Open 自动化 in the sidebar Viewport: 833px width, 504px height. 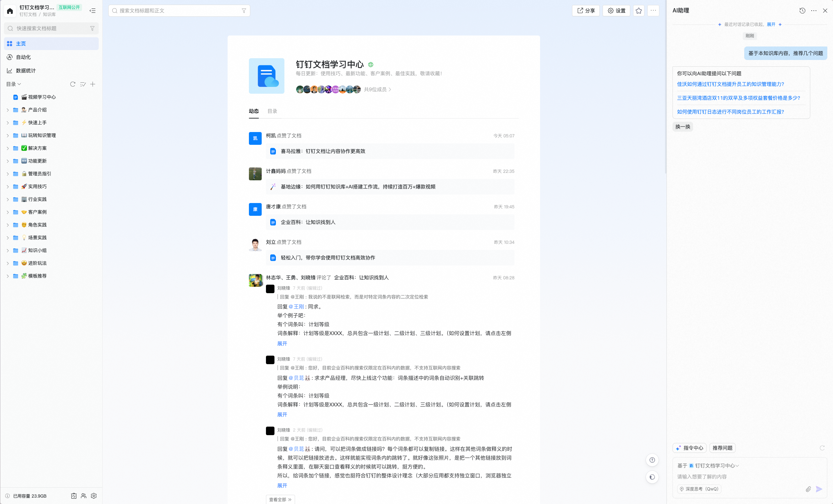pos(51,57)
